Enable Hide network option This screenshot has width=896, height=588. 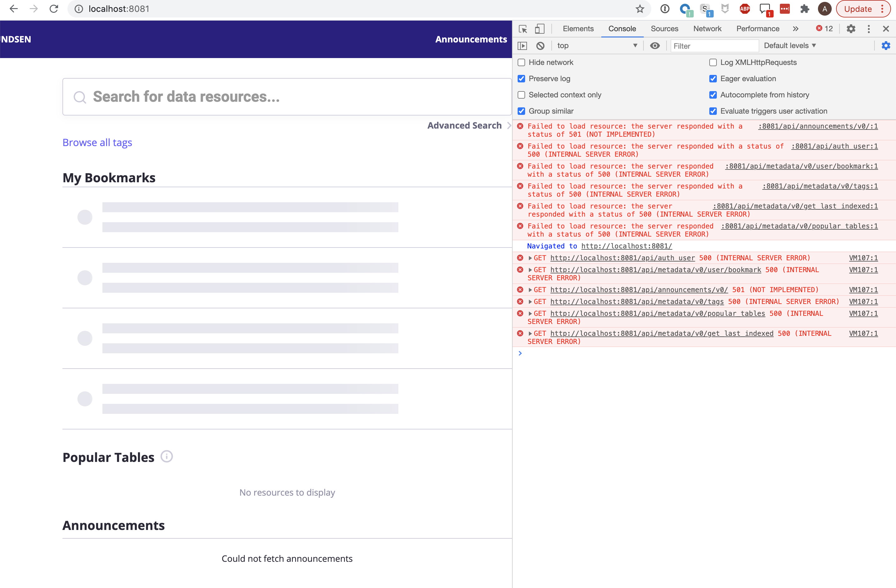[x=521, y=62]
